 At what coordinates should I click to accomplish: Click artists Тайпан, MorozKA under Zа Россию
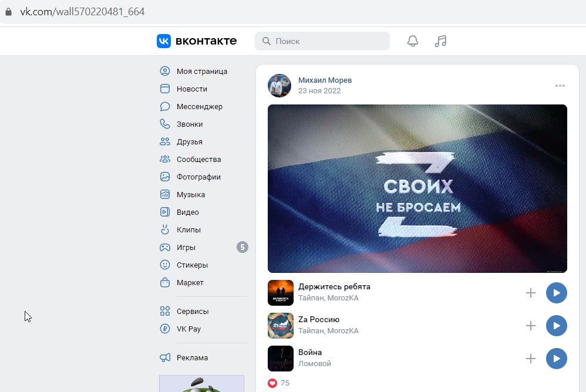coord(328,331)
